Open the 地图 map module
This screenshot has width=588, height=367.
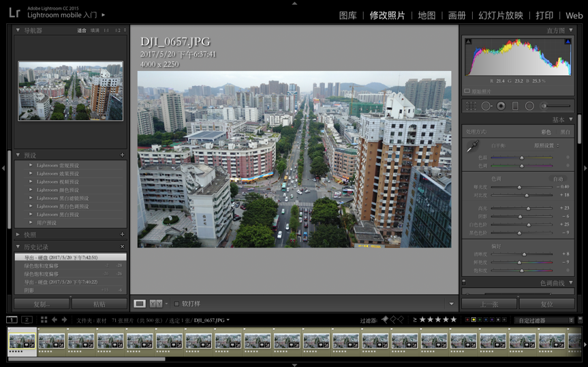[427, 15]
